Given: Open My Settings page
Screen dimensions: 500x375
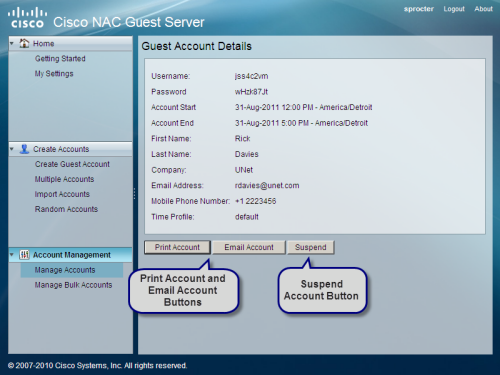Looking at the screenshot, I should click(x=54, y=74).
